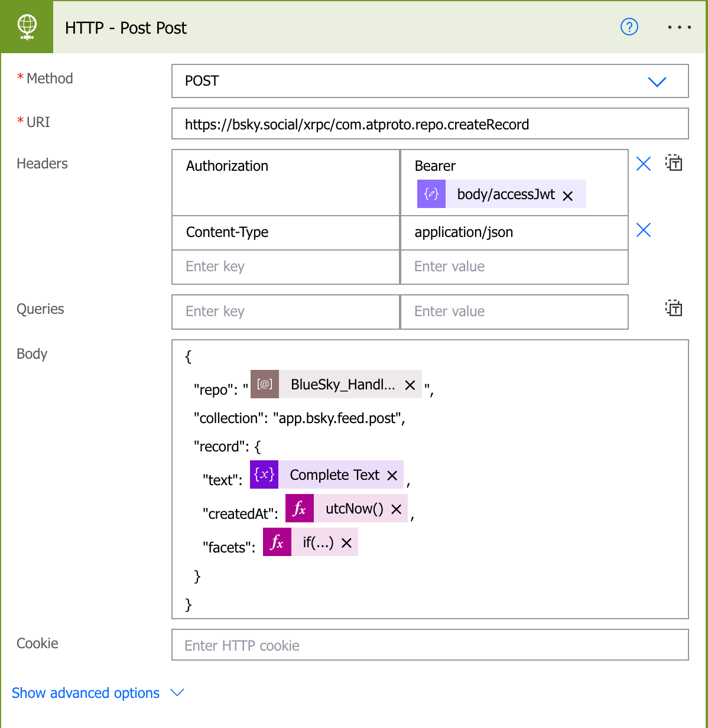Image resolution: width=708 pixels, height=728 pixels.
Task: Remove the body/accessJwt token
Action: 568,196
